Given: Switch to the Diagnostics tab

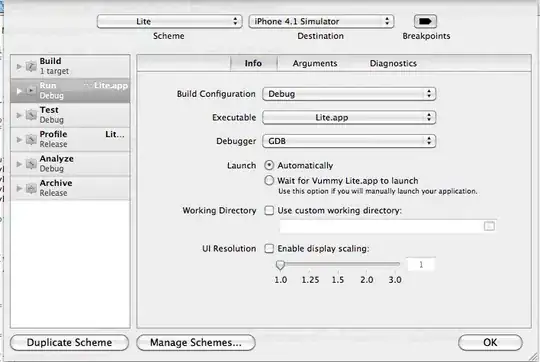Looking at the screenshot, I should tap(393, 63).
